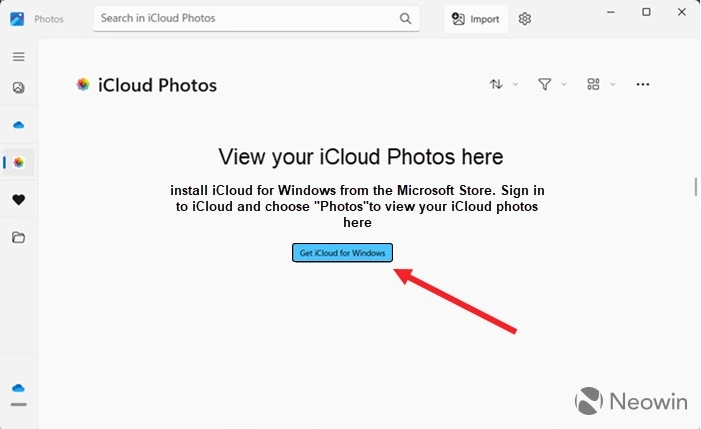Open the See more ellipsis menu
The height and width of the screenshot is (429, 701).
pos(643,85)
